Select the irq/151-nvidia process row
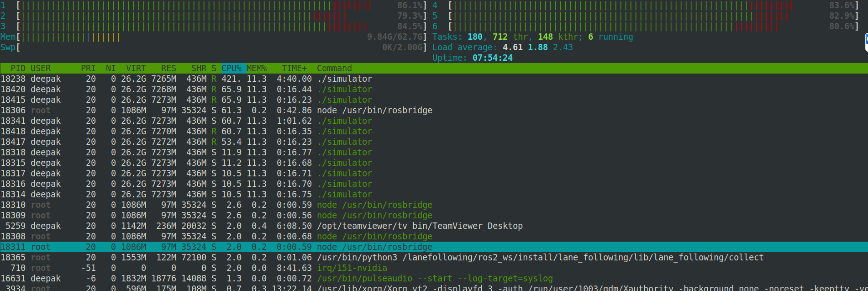868x291 pixels. (434, 268)
